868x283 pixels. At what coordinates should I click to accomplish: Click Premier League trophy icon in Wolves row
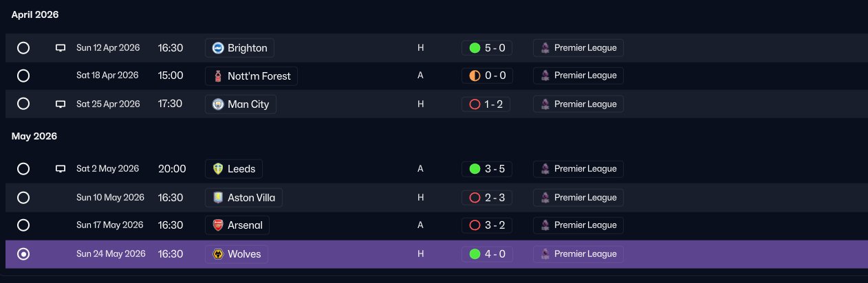pos(545,254)
